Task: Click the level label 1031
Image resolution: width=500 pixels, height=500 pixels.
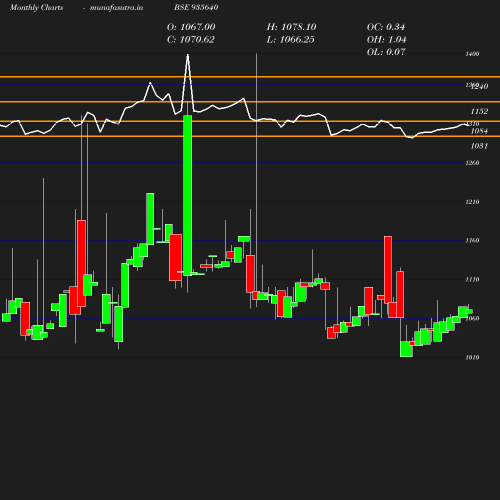Action: click(479, 146)
